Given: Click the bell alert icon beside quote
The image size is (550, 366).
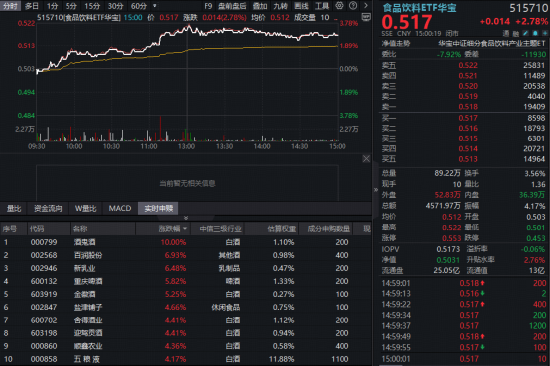Looking at the screenshot, I should click(535, 33).
